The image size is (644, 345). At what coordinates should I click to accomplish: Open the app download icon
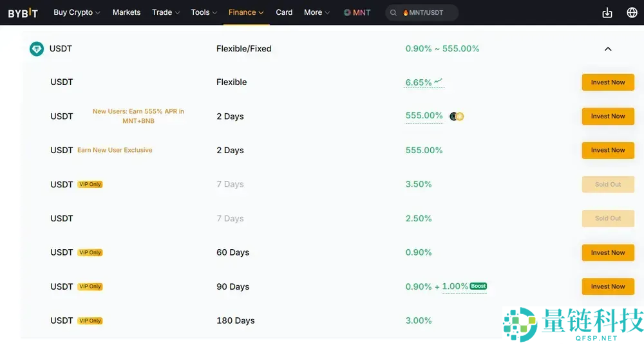coord(607,13)
